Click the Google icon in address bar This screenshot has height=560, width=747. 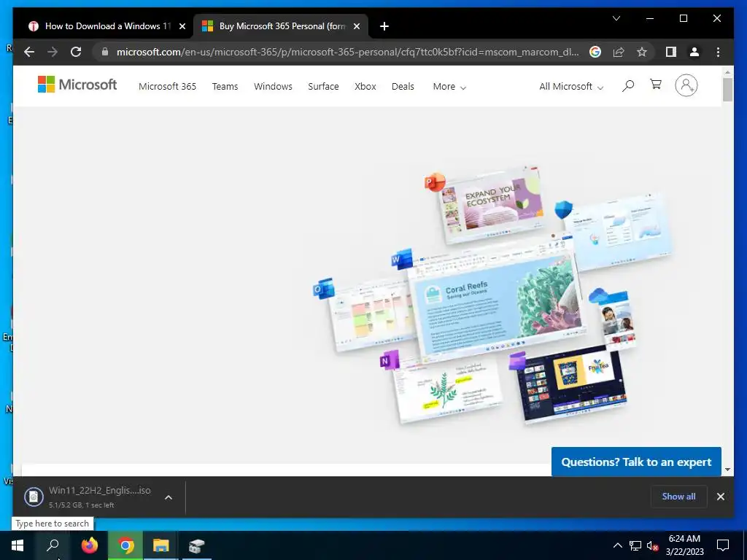(595, 52)
